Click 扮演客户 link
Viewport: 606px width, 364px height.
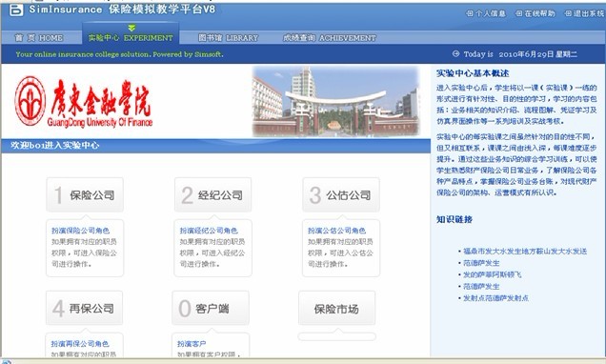coord(192,344)
